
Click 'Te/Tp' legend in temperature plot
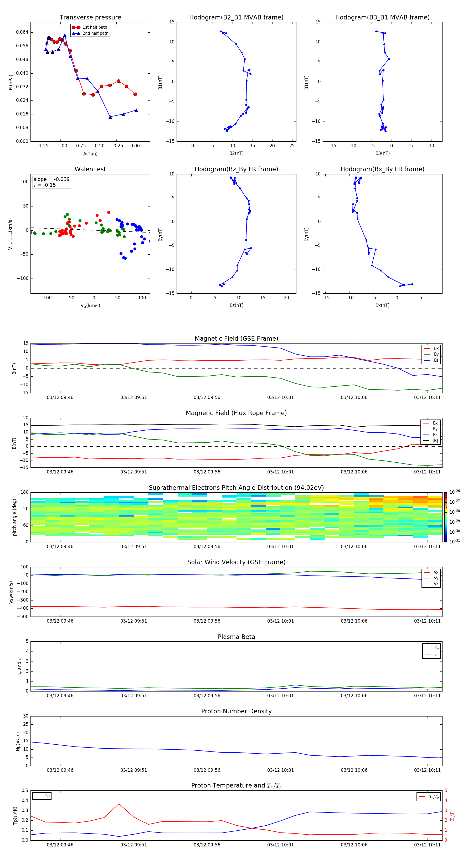pyautogui.click(x=429, y=796)
